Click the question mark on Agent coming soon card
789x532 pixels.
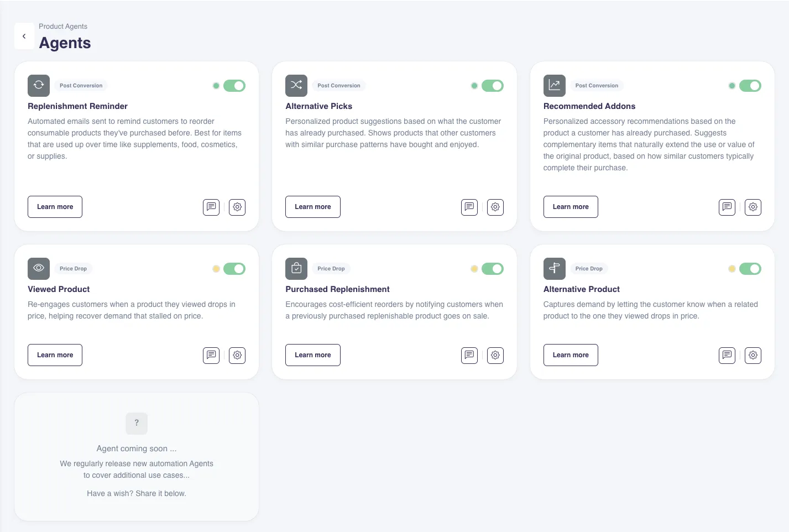click(x=137, y=423)
